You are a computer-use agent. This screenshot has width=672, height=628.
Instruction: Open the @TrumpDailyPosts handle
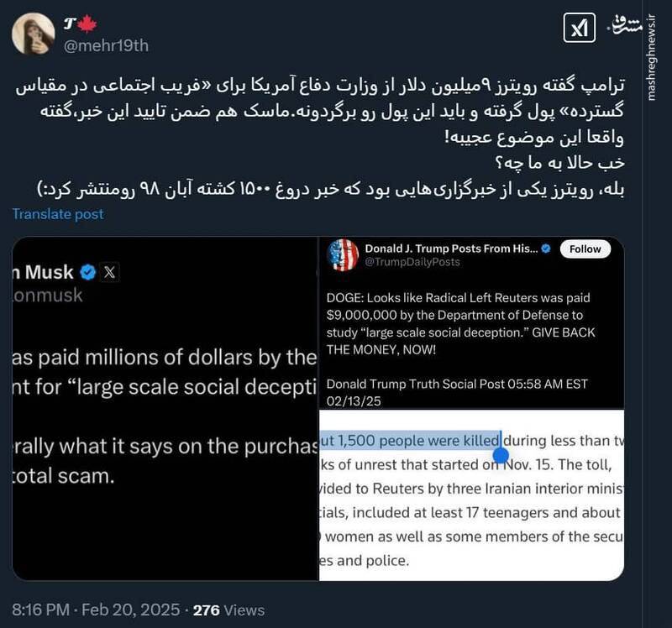click(x=412, y=263)
